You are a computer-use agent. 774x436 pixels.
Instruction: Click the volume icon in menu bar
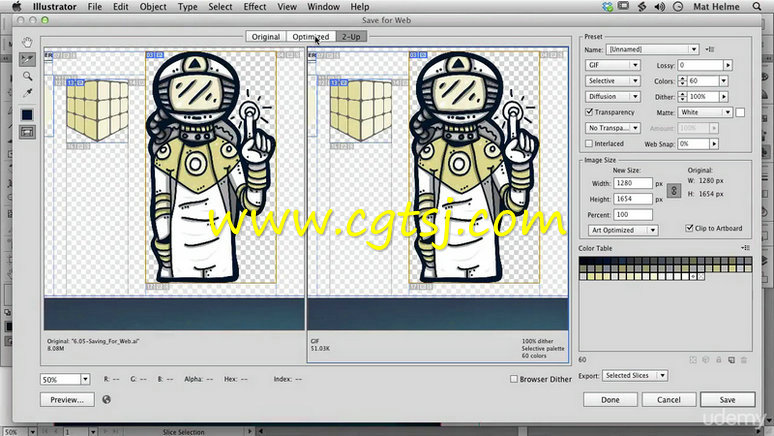coord(659,6)
